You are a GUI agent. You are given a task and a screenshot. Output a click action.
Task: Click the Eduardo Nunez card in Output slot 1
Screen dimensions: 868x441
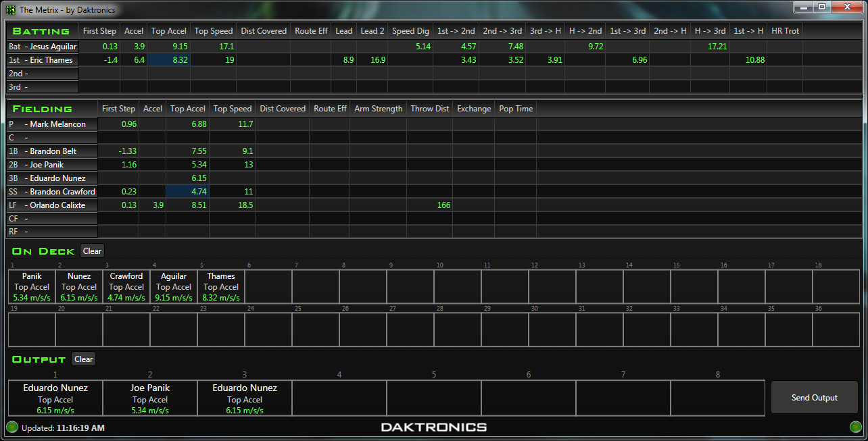55,398
